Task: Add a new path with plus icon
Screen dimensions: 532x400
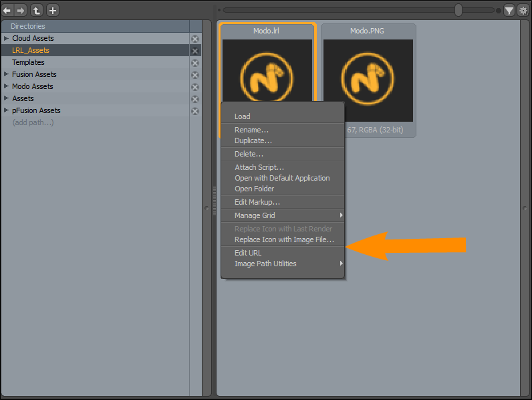Action: coord(53,10)
